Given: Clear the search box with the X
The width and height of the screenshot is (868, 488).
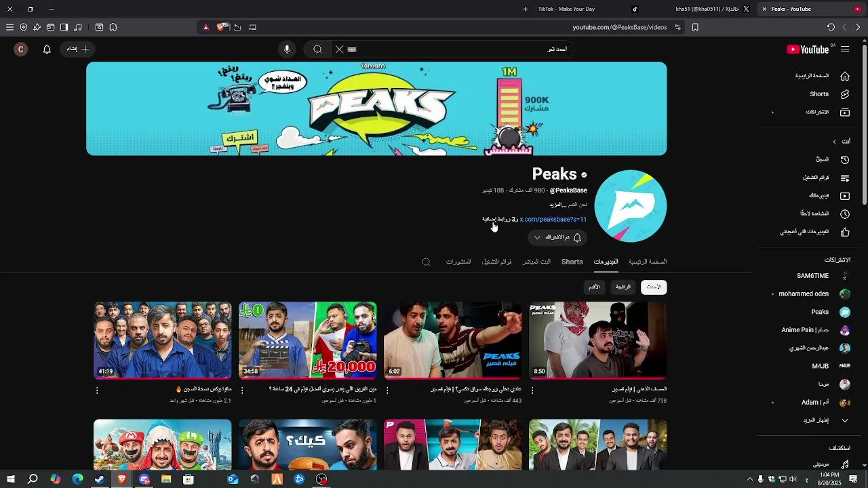Looking at the screenshot, I should point(340,49).
